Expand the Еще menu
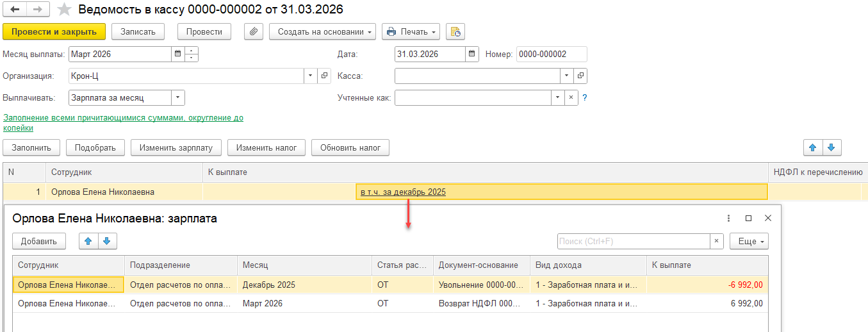The height and width of the screenshot is (332, 868). pos(749,242)
